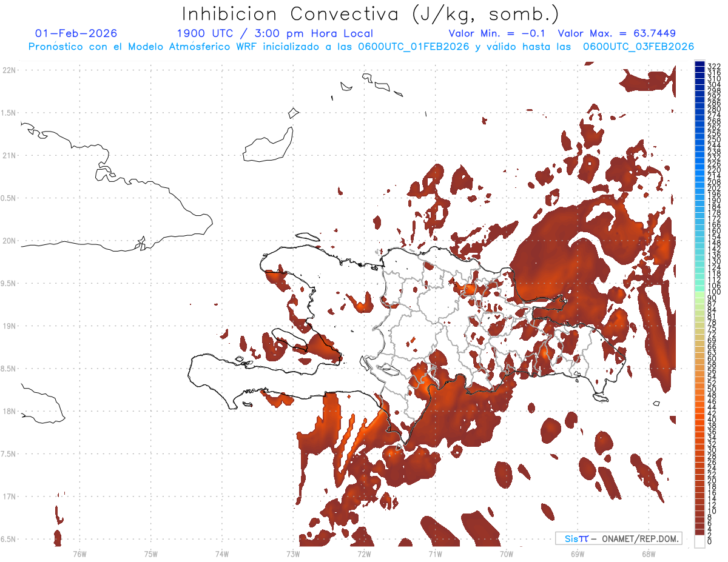Click the title 'Inhibicion Convectiva (J/kg, somb.)'
728x562 pixels.
click(x=371, y=14)
